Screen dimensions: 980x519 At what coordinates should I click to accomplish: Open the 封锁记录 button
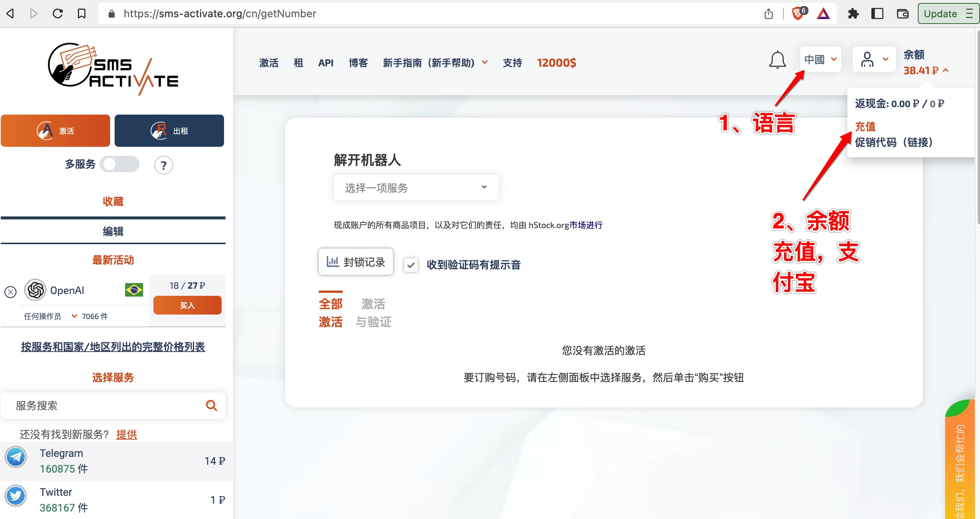[x=356, y=262]
